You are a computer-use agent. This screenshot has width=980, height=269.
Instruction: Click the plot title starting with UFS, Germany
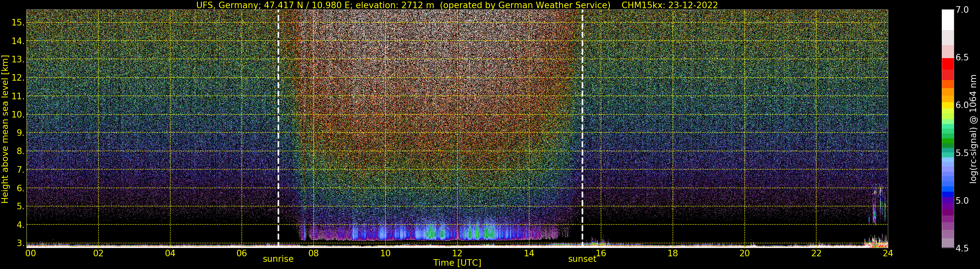pyautogui.click(x=457, y=5)
